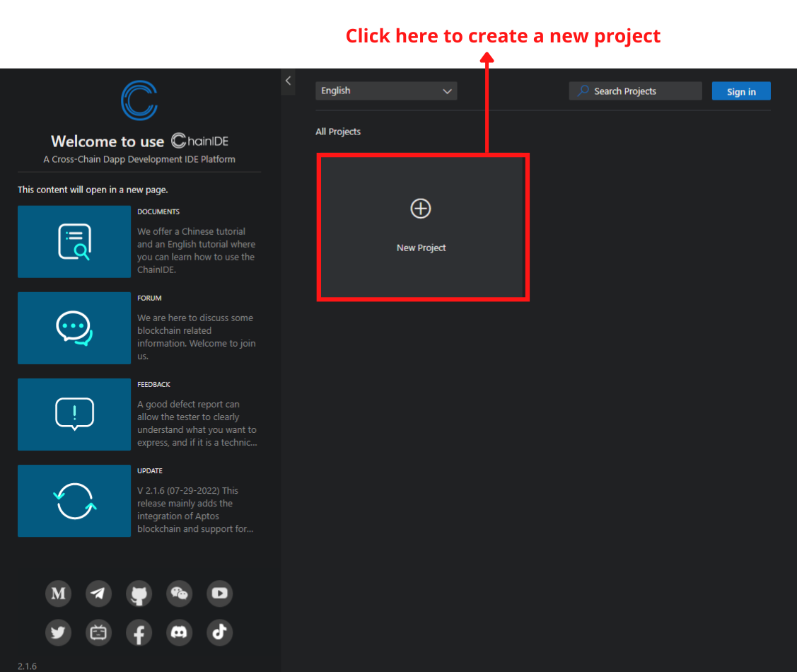
Task: Open the Feedback exclamation tile
Action: pyautogui.click(x=74, y=415)
